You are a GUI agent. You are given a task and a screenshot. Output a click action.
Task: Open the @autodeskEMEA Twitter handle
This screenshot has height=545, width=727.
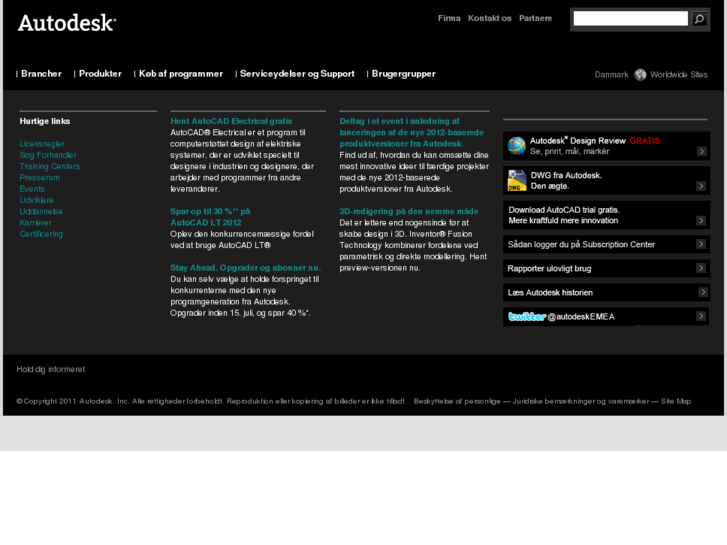coord(580,317)
